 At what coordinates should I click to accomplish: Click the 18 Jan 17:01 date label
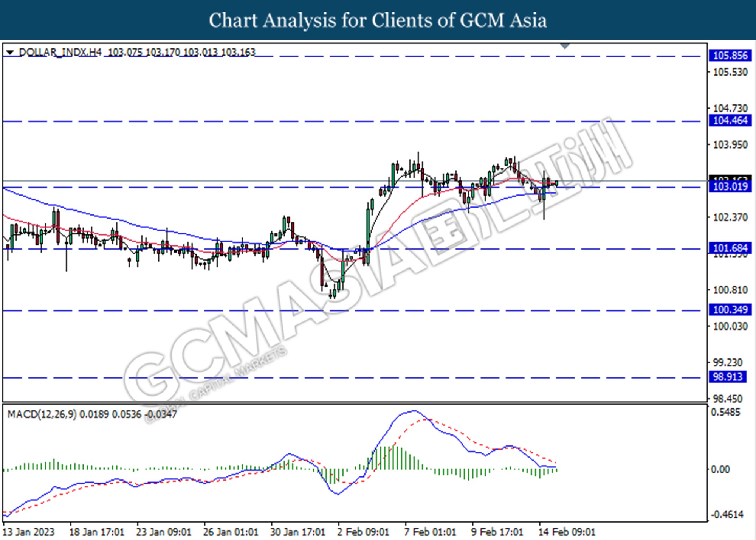96,532
